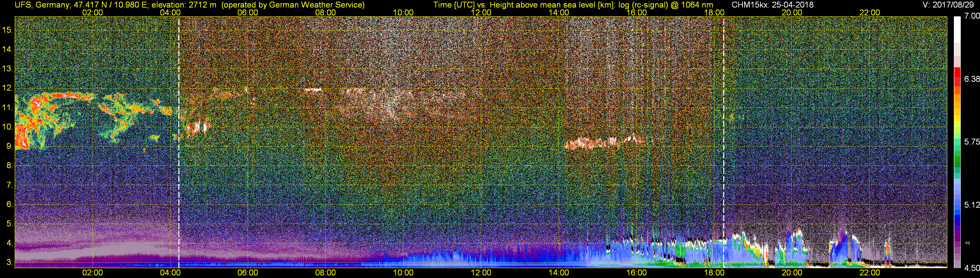This screenshot has width=980, height=278.
Task: Click the 02:00 label on the bottom time axis
Action: pyautogui.click(x=92, y=273)
